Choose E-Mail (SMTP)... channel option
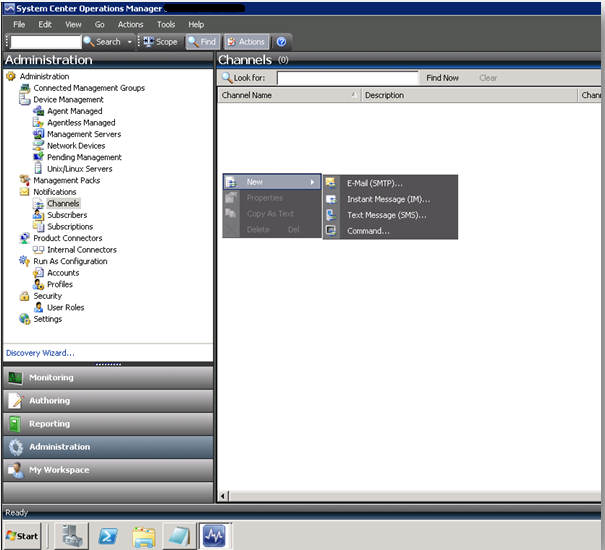605x550 pixels. click(390, 183)
